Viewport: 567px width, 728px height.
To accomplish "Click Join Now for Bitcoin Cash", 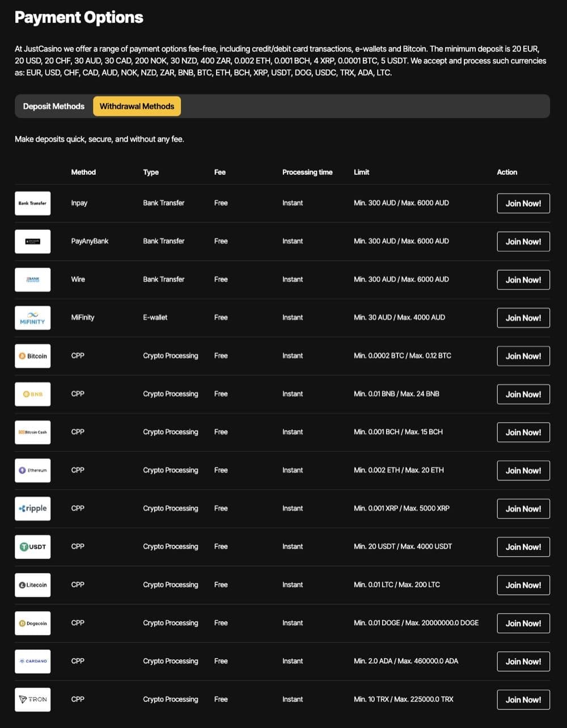I will (x=523, y=432).
